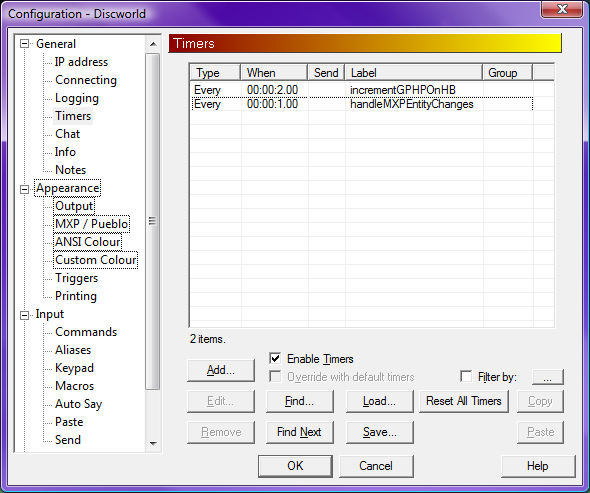This screenshot has height=493, width=590.
Task: Sort timers by the Label column header
Action: tap(414, 73)
